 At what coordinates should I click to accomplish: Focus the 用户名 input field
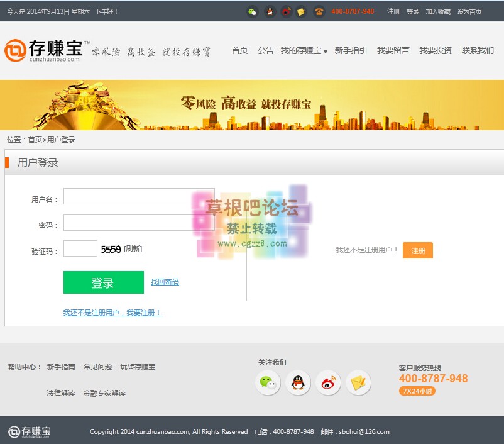tap(139, 197)
